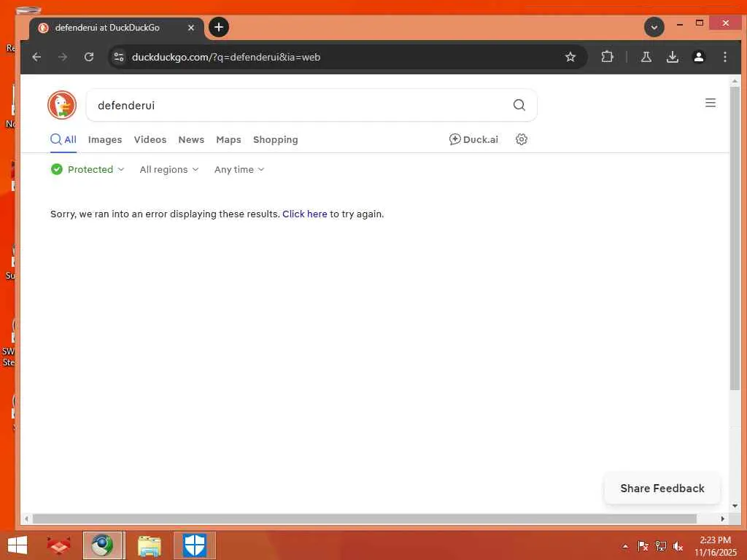Click the scroll right arrow
Screen dimensions: 747x560
click(723, 518)
